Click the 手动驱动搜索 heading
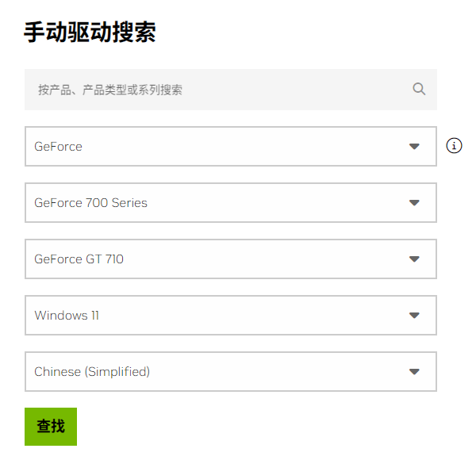The height and width of the screenshot is (460, 476). (90, 33)
